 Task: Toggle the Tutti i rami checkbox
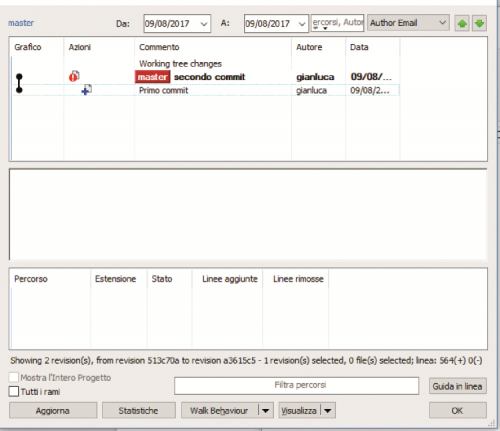tap(14, 391)
